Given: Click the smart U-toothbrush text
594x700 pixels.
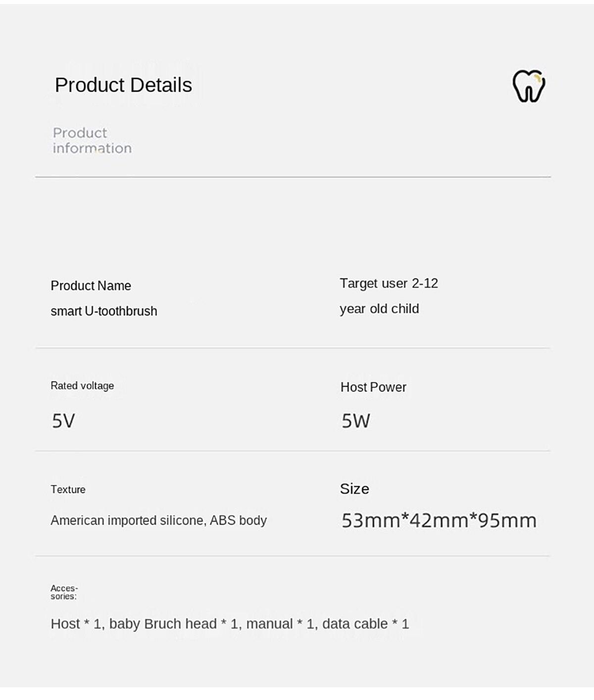Looking at the screenshot, I should (x=104, y=311).
